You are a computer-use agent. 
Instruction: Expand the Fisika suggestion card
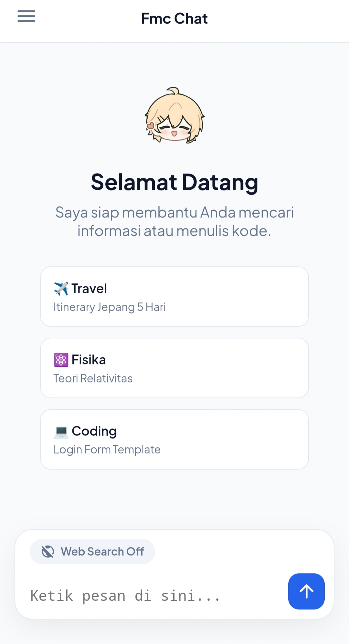[x=174, y=367]
